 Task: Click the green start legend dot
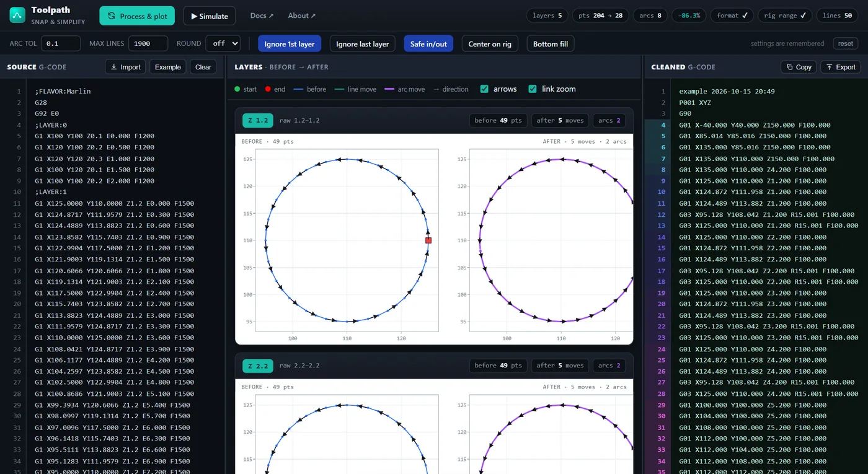[x=237, y=89]
